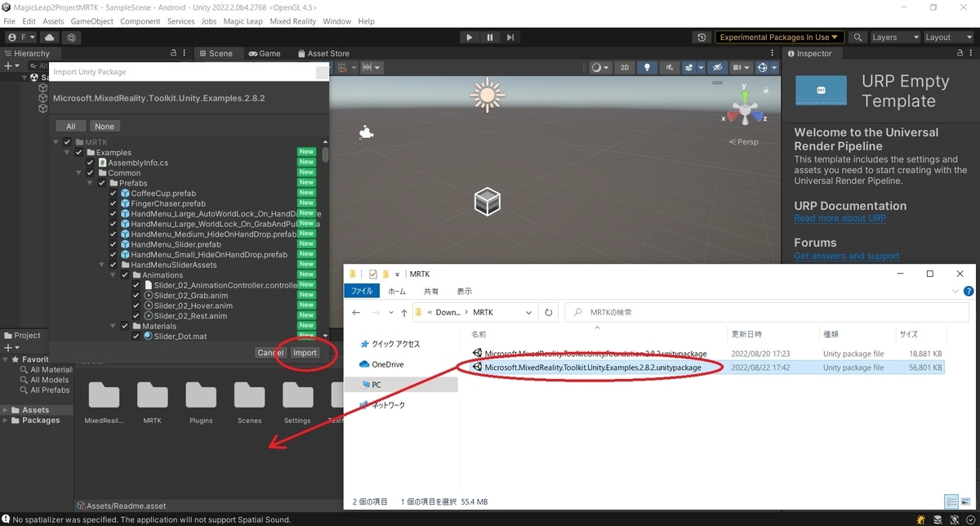Select Assets in the Project panel tree
The width and height of the screenshot is (980, 526).
point(35,410)
